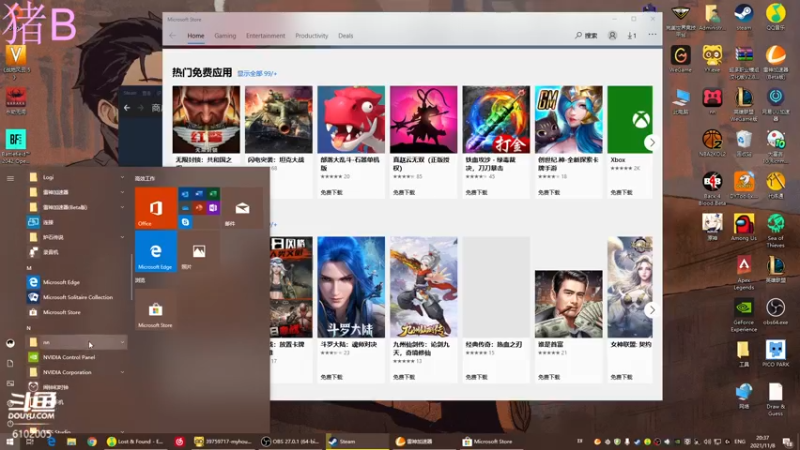The height and width of the screenshot is (450, 800).
Task: Switch to the Productivity tab in Microsoft Store
Action: [x=311, y=36]
